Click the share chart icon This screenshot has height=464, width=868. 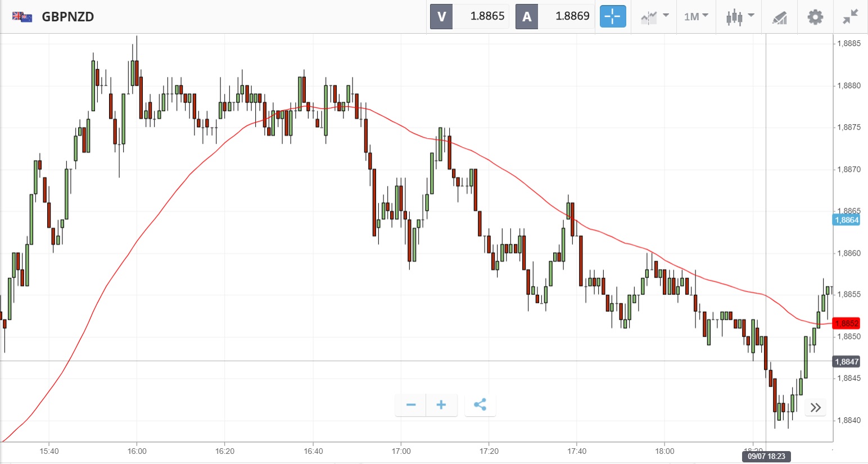click(480, 404)
